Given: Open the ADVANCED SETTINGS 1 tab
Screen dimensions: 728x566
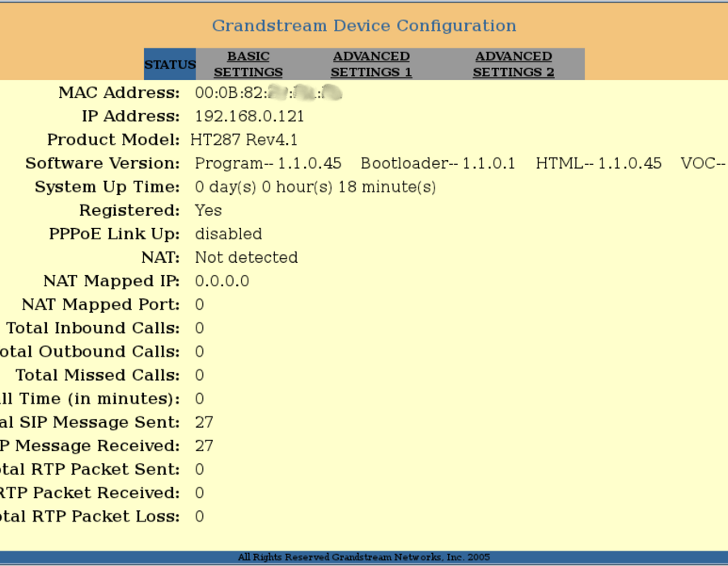Looking at the screenshot, I should [371, 64].
